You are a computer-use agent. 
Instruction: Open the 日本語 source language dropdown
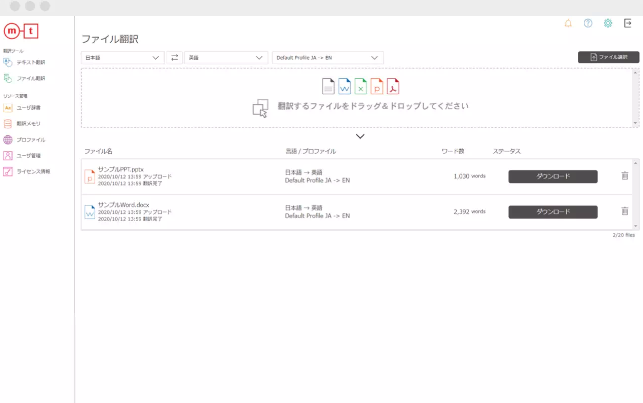pyautogui.click(x=122, y=58)
